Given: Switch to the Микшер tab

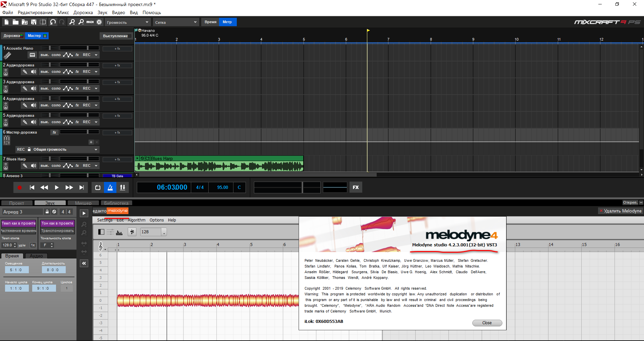Looking at the screenshot, I should pos(83,203).
